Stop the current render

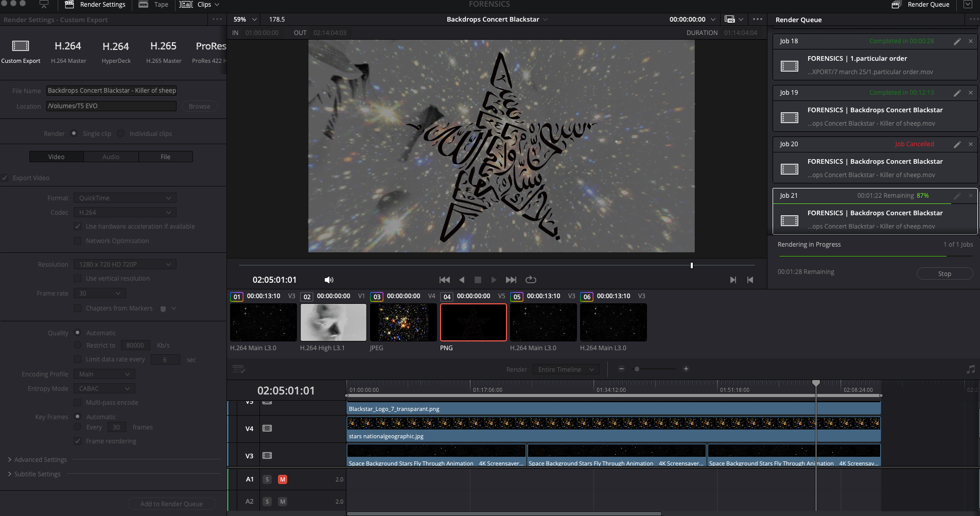(944, 274)
